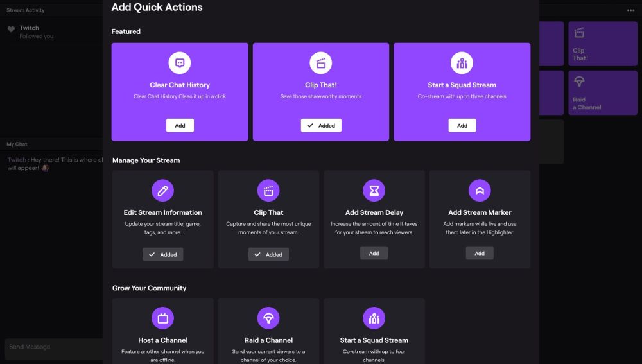This screenshot has width=642, height=364.
Task: Click the 'Add Stream Marker' title
Action: [x=480, y=212]
